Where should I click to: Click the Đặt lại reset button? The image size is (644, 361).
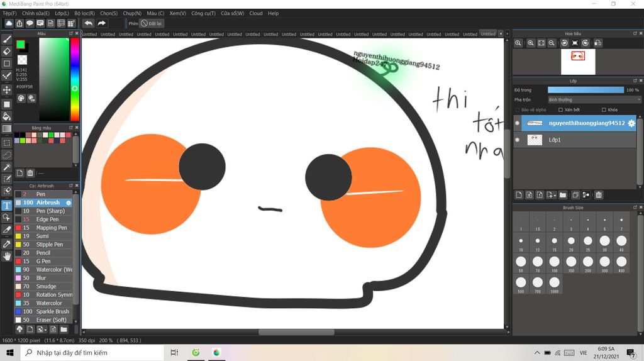pyautogui.click(x=152, y=23)
